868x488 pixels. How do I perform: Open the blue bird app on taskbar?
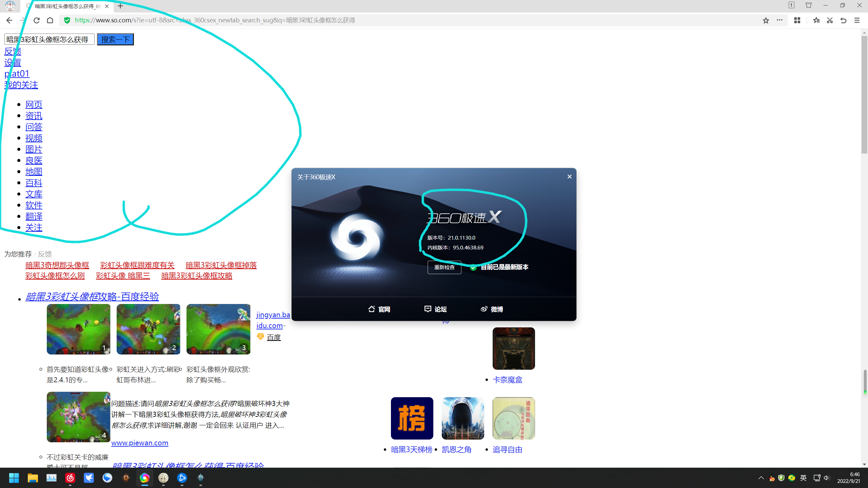(x=89, y=478)
